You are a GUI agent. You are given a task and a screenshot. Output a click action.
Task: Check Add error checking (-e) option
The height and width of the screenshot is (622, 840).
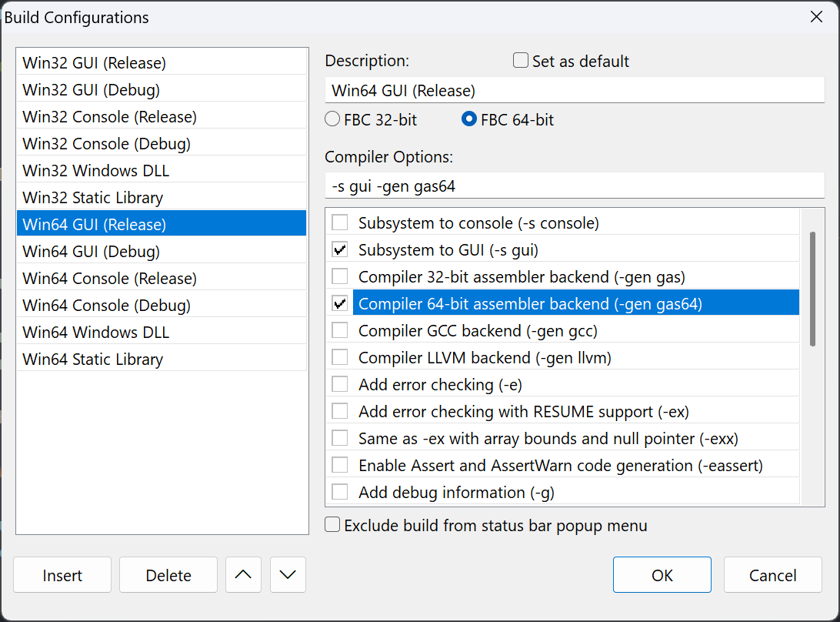(340, 384)
